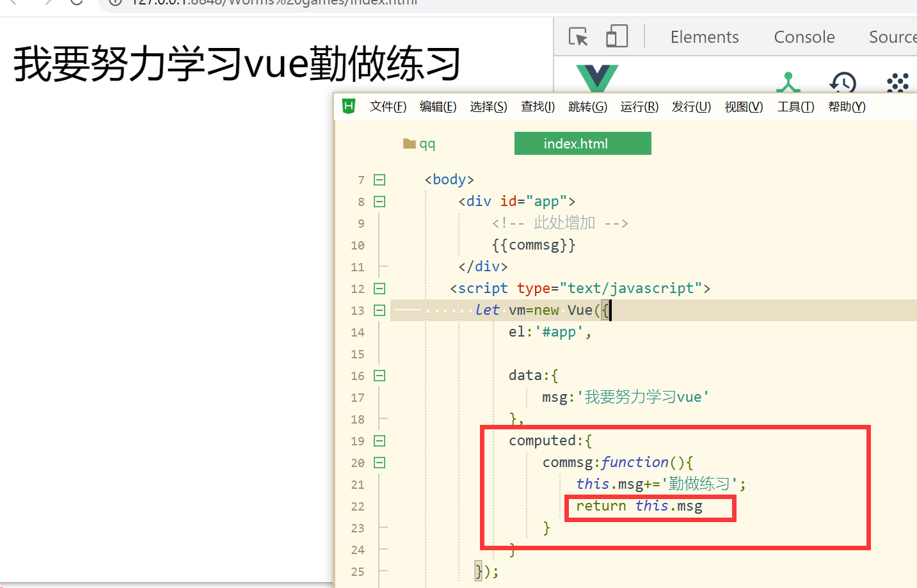Collapse the data block fold on line 16
This screenshot has width=917, height=588.
click(x=379, y=376)
